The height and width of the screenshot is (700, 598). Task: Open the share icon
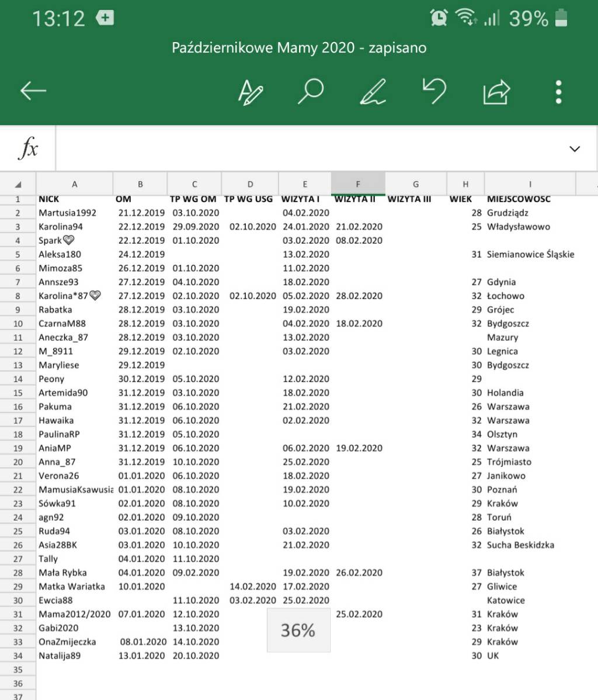coord(496,92)
